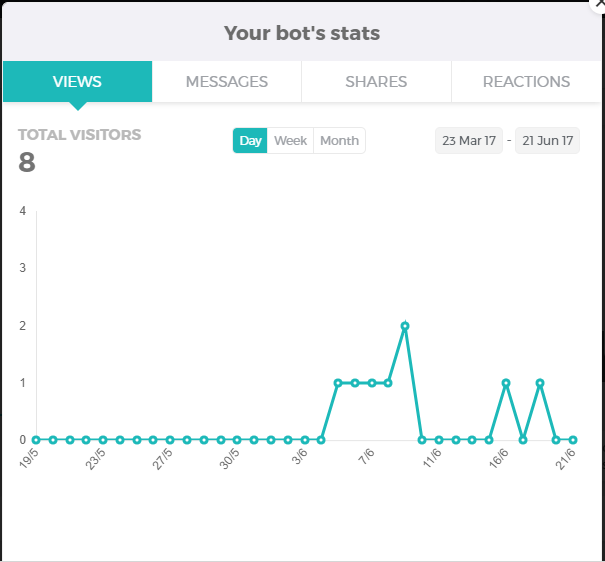Screen dimensions: 605x562
Task: Click the "Your bot's stats" title
Action: [x=302, y=34]
